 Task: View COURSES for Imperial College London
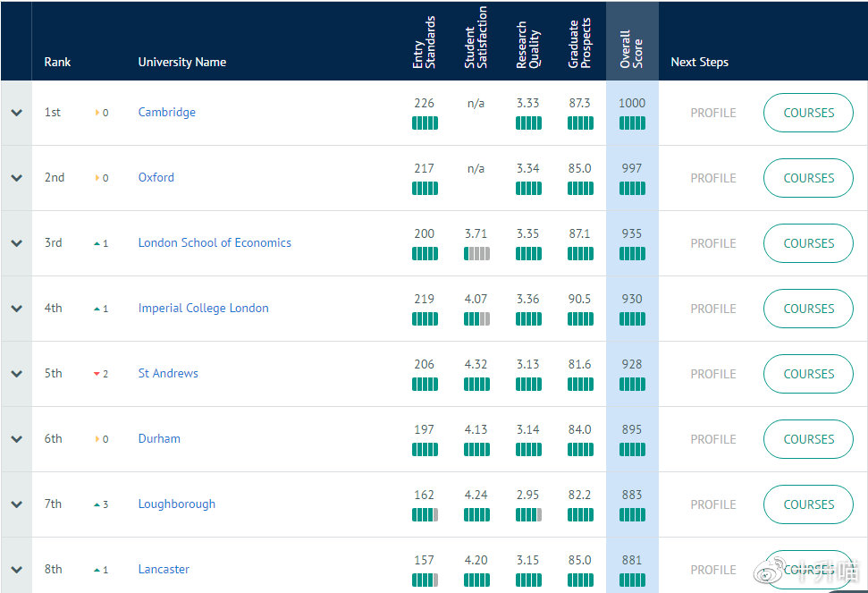[808, 309]
